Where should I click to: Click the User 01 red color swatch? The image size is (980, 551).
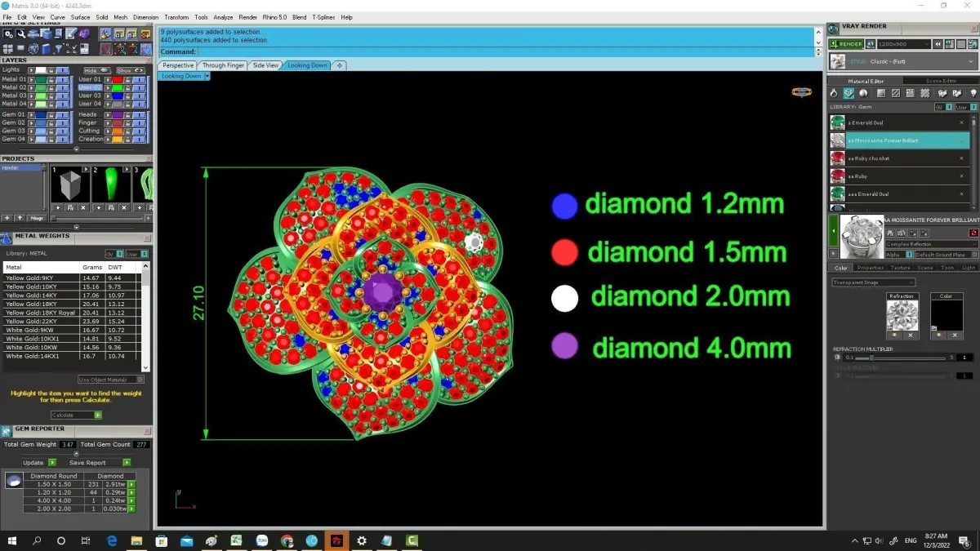coord(118,80)
